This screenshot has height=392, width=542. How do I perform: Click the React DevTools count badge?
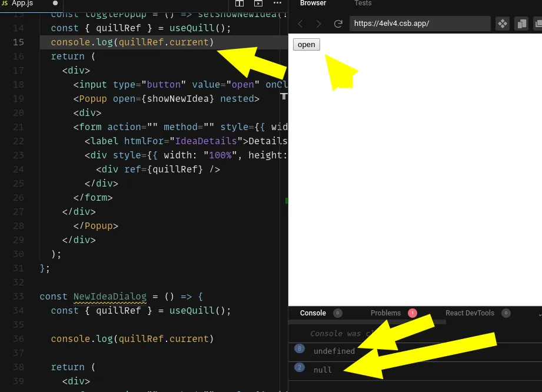pyautogui.click(x=506, y=313)
